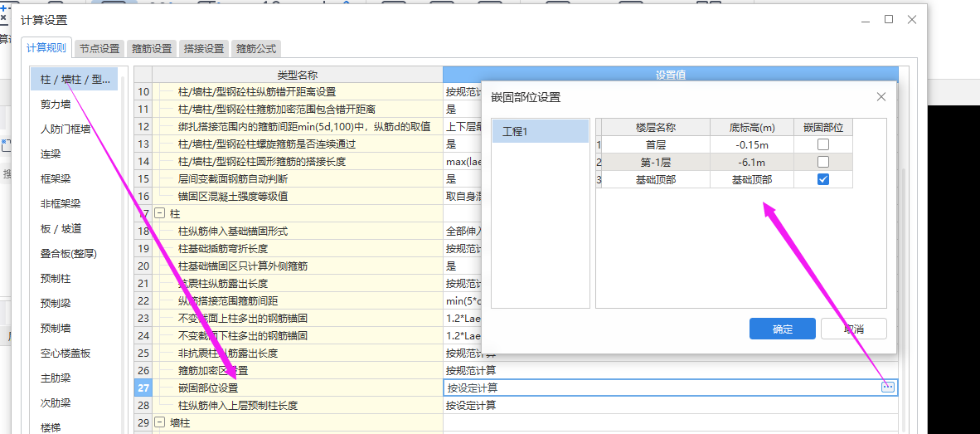Maximize the 计算设置 window
Image resolution: width=980 pixels, height=434 pixels.
tap(888, 19)
